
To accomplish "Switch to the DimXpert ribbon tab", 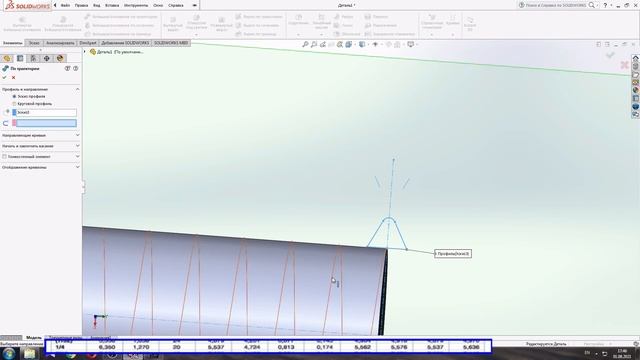I will tap(88, 43).
